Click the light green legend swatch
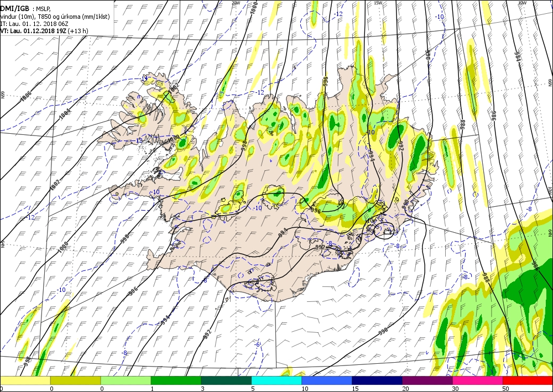 point(126,380)
